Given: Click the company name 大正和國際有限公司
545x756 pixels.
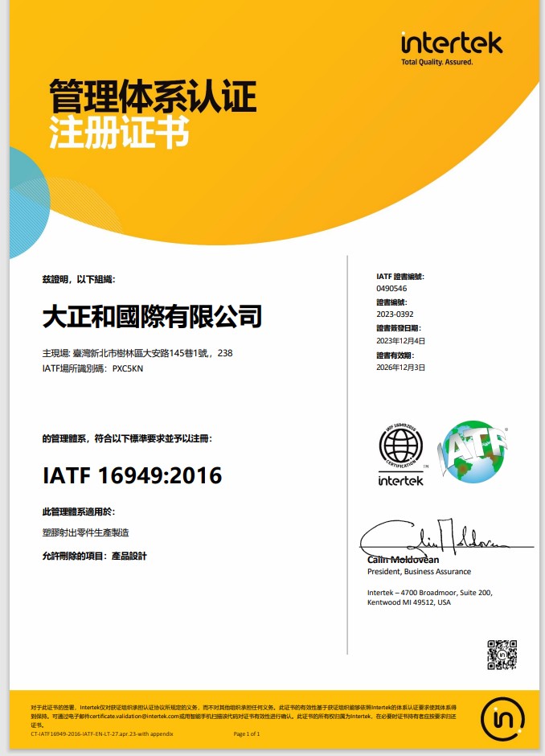Looking at the screenshot, I should 152,316.
